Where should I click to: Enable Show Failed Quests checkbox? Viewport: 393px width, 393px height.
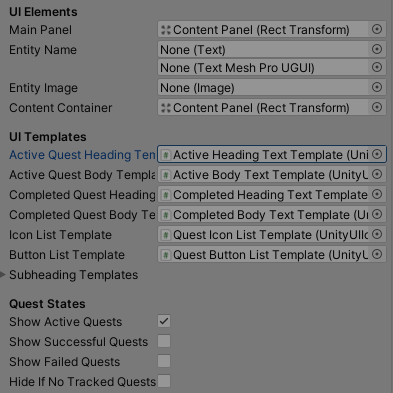(x=164, y=361)
